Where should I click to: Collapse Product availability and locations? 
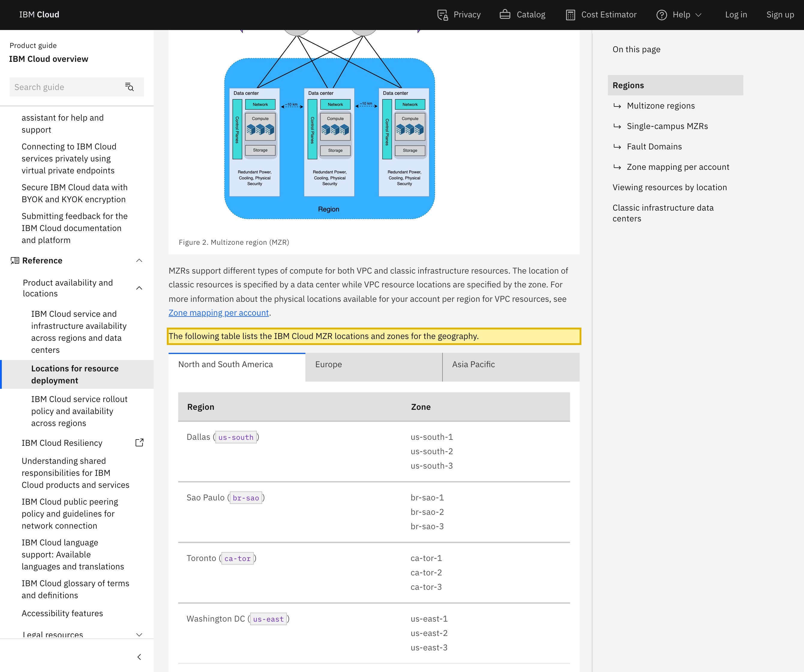pyautogui.click(x=139, y=288)
